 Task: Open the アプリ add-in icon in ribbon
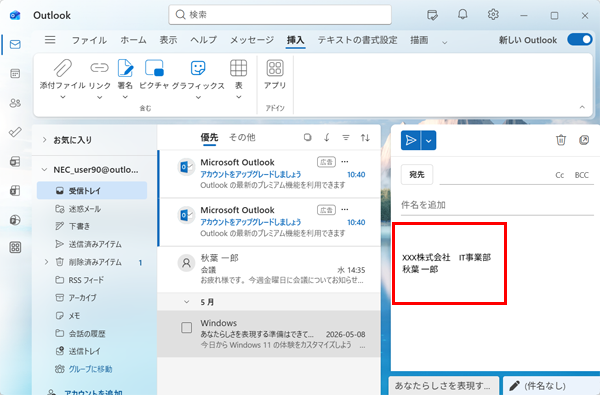point(275,68)
